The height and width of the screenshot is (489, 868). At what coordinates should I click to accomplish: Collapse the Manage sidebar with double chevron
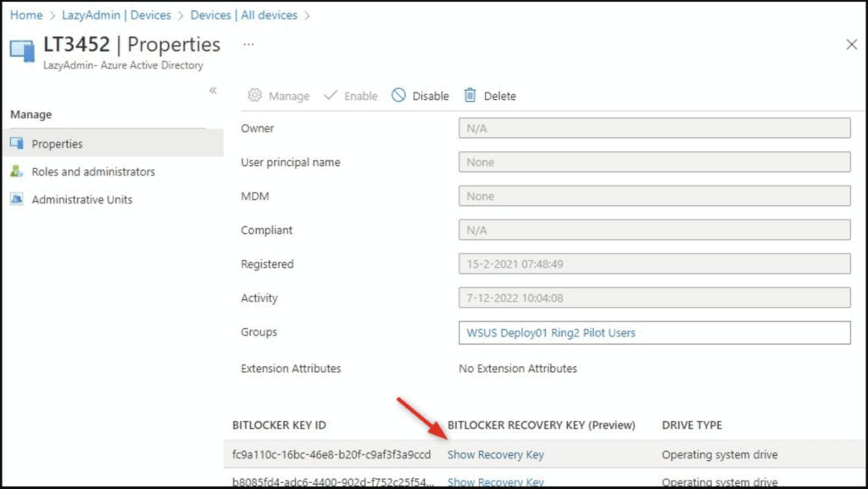[214, 91]
